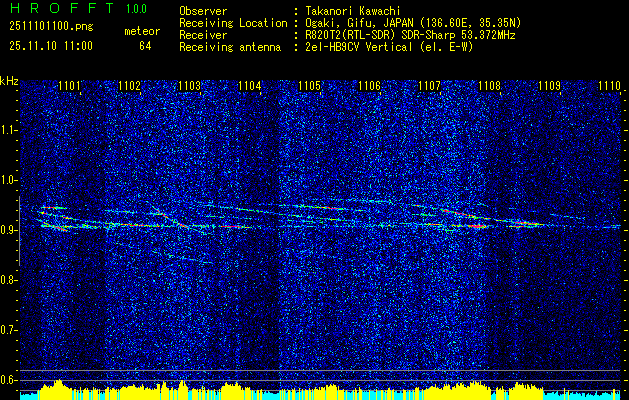Click the 1103 time marker
The width and height of the screenshot is (629, 400).
[189, 86]
